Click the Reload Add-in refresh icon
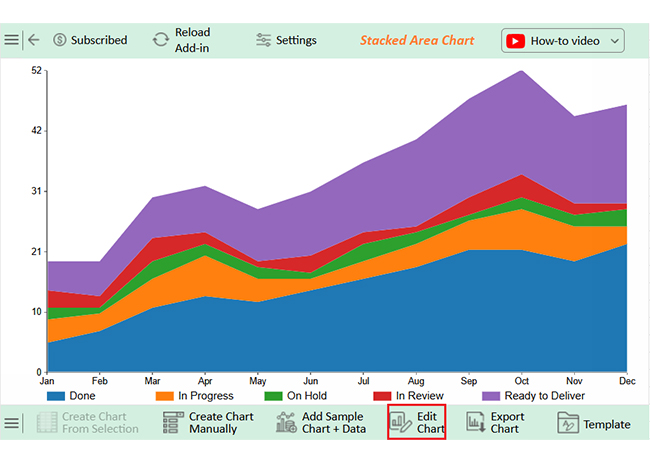The width and height of the screenshot is (650, 463). click(160, 40)
